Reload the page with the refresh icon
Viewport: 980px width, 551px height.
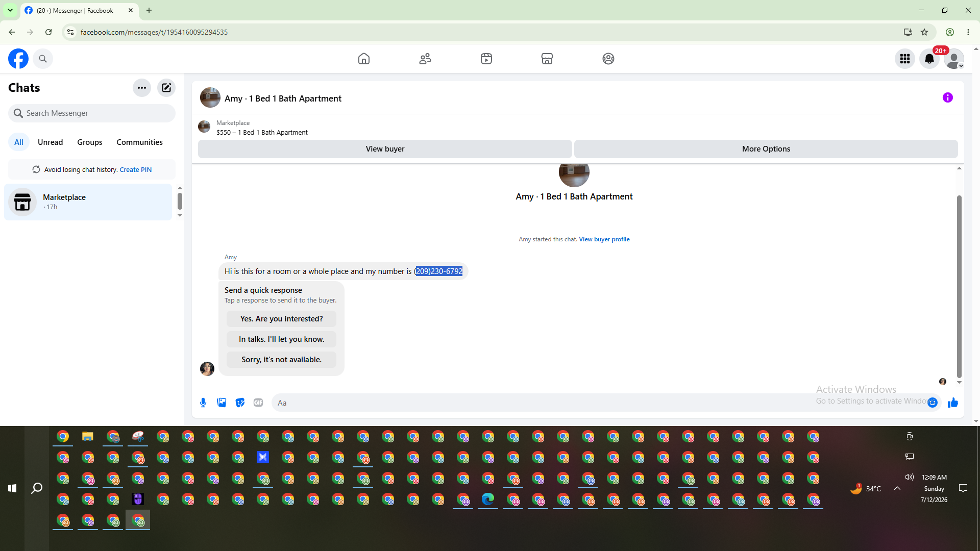[48, 32]
